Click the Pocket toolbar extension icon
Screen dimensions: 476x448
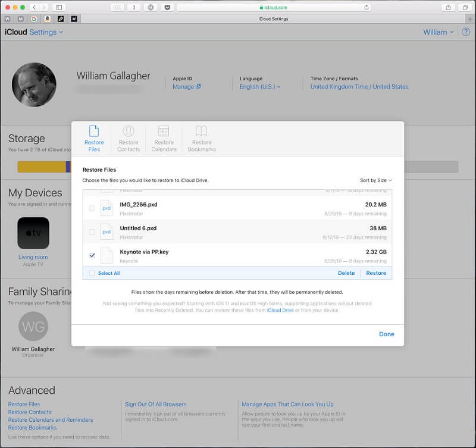point(167,7)
